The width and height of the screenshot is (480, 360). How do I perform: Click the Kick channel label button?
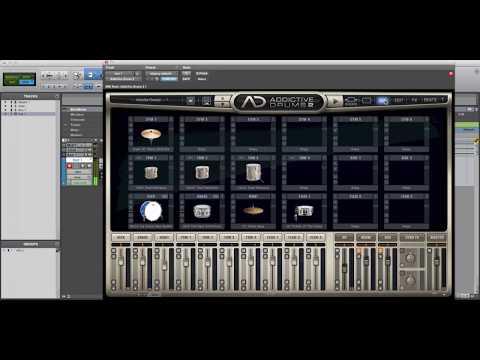point(121,237)
